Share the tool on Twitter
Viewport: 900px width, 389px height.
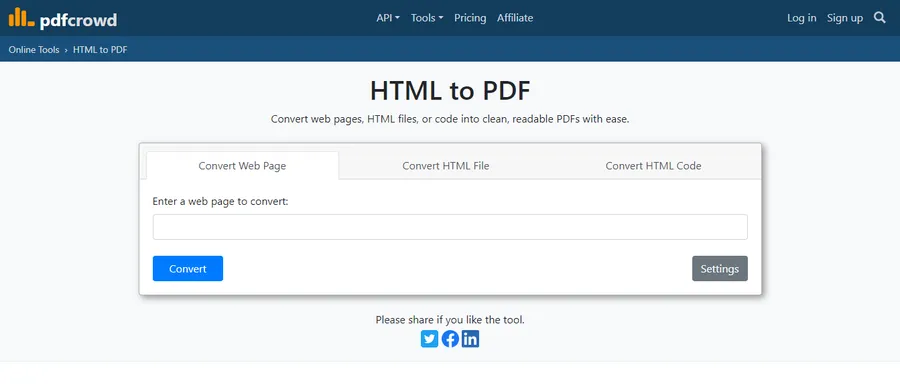(429, 339)
